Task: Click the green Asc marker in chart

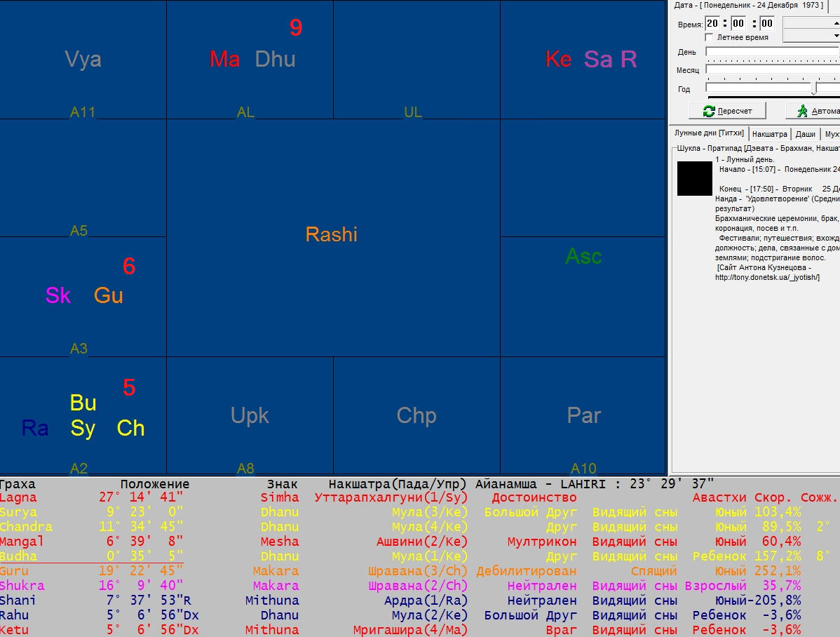Action: (583, 257)
